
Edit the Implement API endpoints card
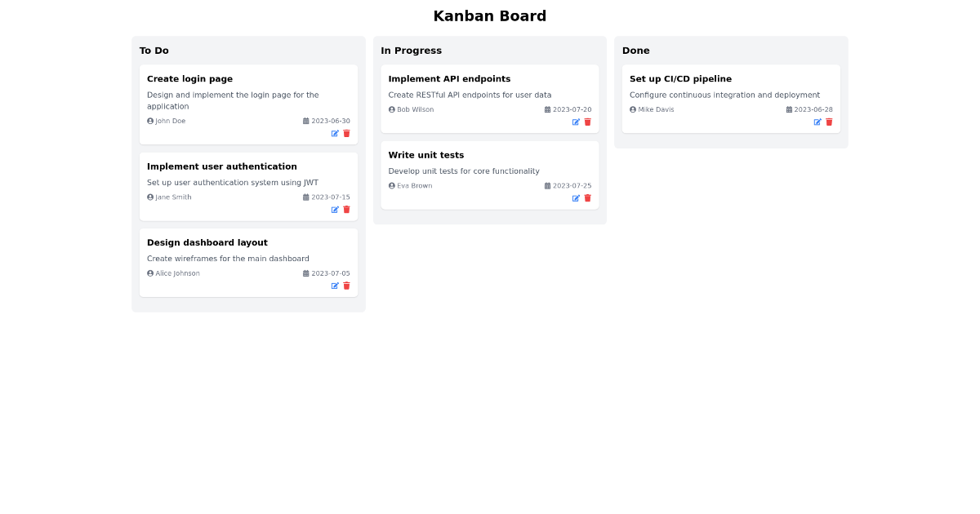[x=576, y=122]
